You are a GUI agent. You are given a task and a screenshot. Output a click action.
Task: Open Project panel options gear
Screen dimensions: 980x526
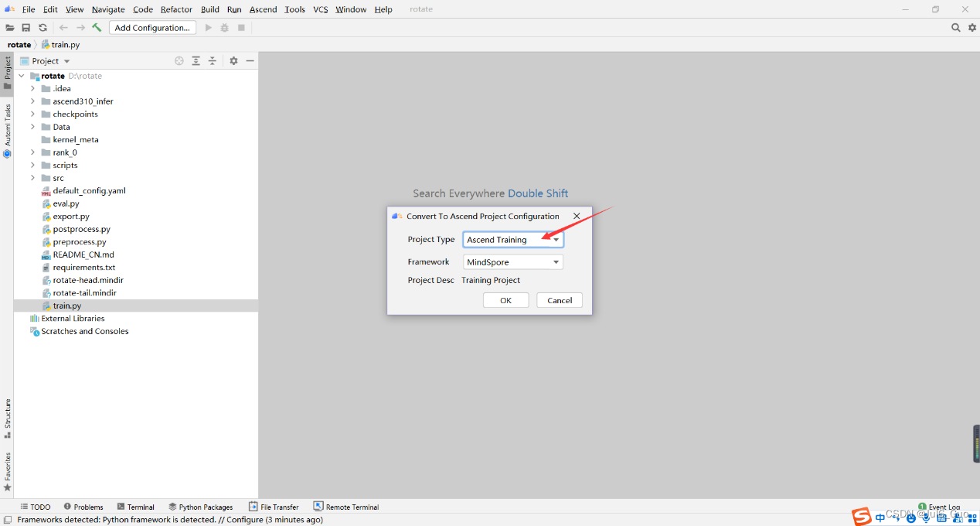point(233,61)
